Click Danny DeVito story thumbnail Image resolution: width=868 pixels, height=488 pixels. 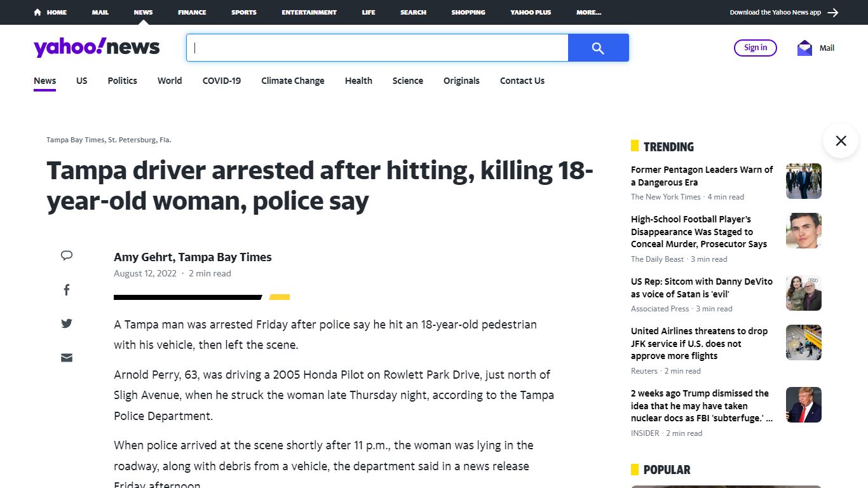coord(804,293)
